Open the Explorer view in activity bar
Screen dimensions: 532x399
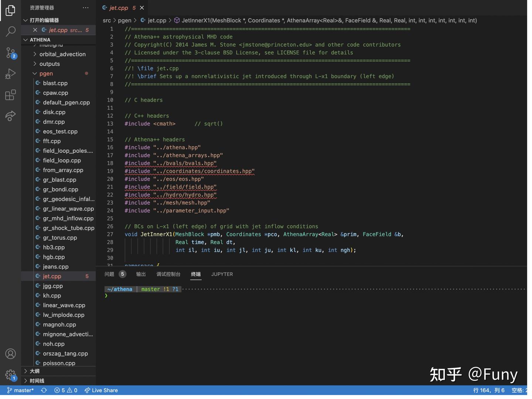click(x=10, y=10)
